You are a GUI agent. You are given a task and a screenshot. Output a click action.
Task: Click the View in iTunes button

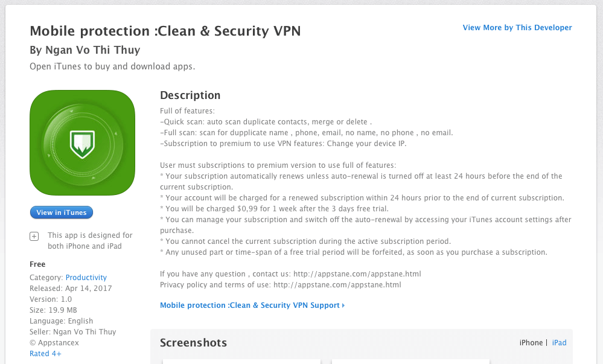(x=62, y=212)
